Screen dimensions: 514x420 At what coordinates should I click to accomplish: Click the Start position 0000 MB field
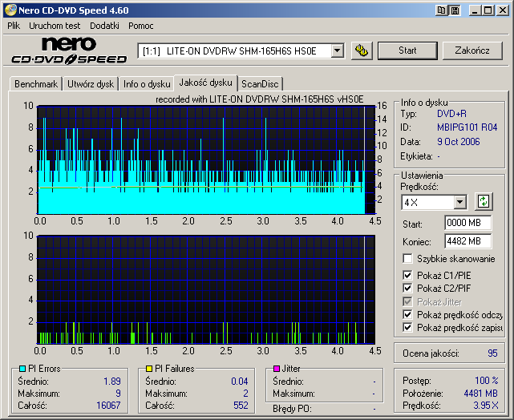click(x=467, y=223)
